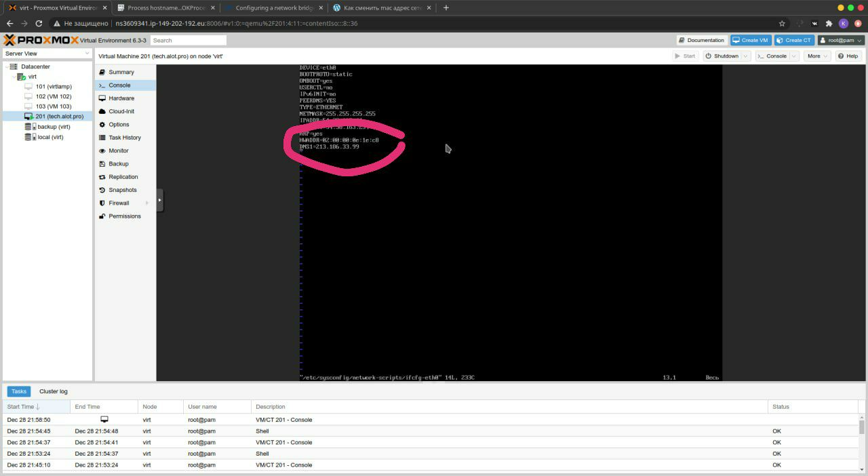Bookmark this page with star icon
Screen dimensions: 868x476
[782, 23]
